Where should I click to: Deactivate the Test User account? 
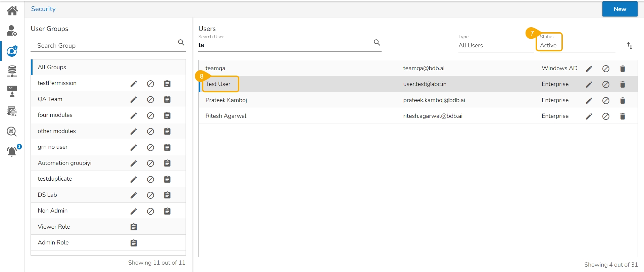click(x=606, y=84)
